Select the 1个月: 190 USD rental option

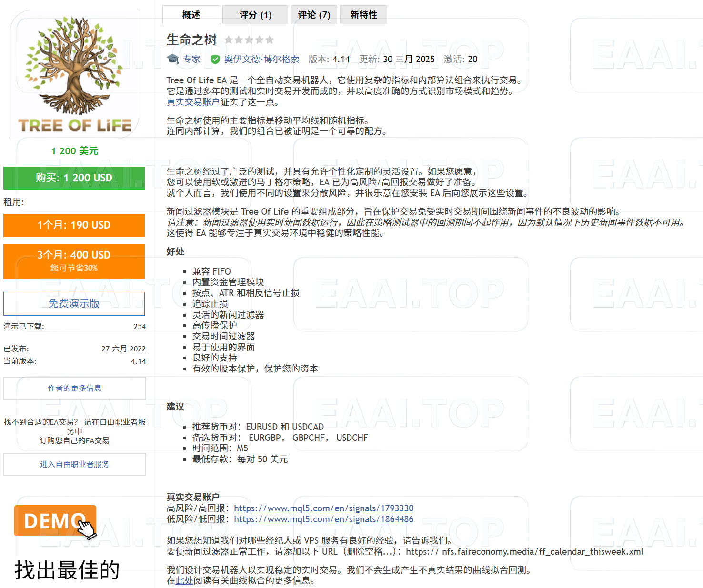pos(74,225)
